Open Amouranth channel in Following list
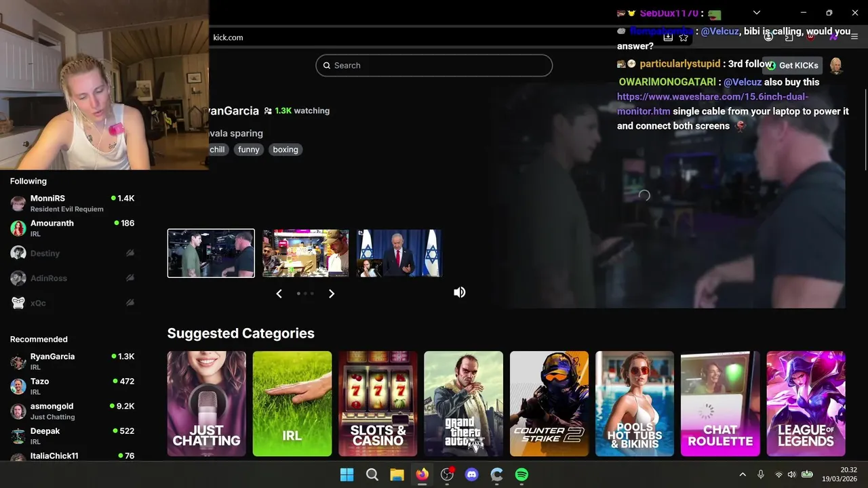Screen dimensions: 868x488 (x=73, y=228)
